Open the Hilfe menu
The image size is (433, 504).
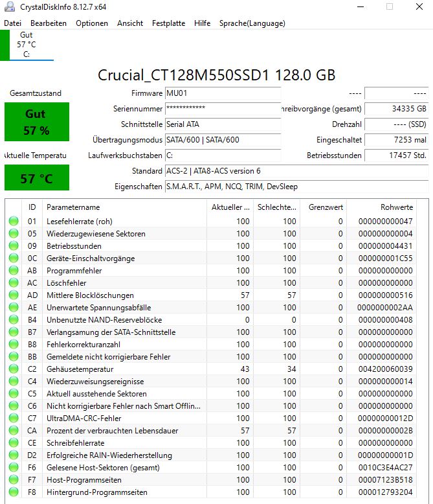pos(203,23)
